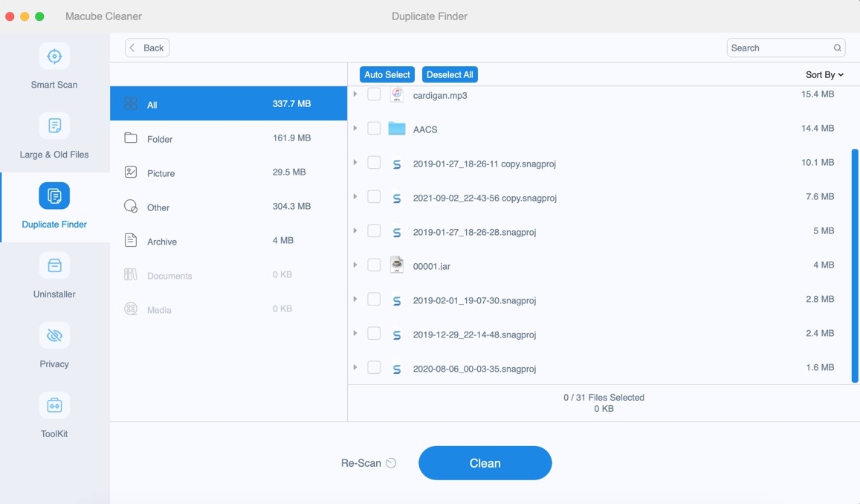Tick checkbox for 2020-08-06_00-03-35.snagproj
The image size is (860, 504).
(374, 367)
